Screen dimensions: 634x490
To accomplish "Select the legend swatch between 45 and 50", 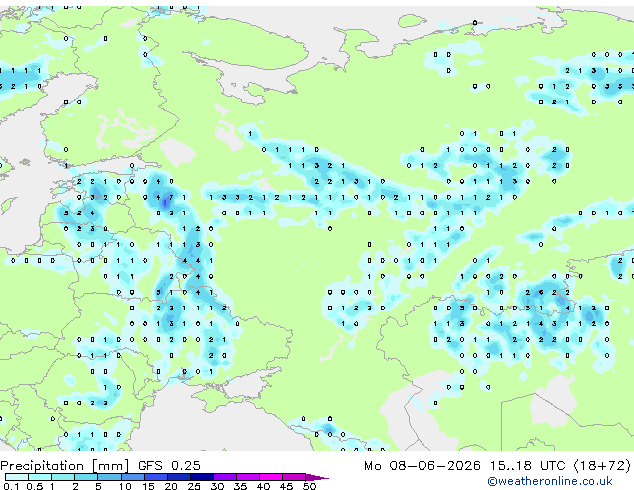I will click(x=294, y=477).
